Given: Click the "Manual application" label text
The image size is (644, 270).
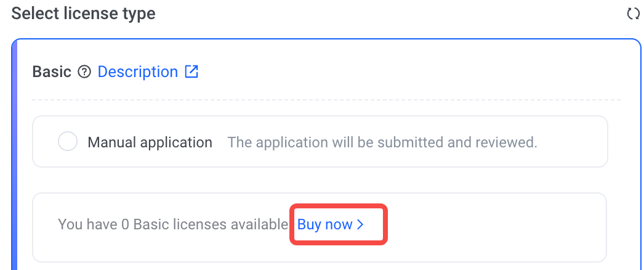Looking at the screenshot, I should pyautogui.click(x=150, y=142).
